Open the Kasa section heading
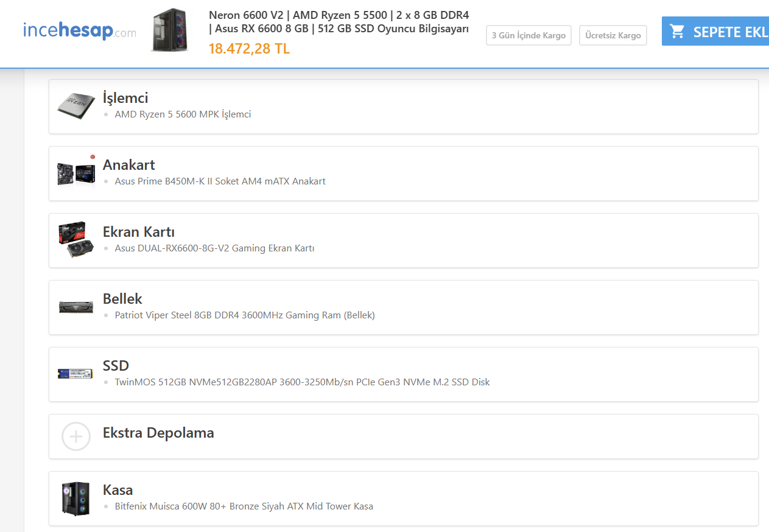This screenshot has height=532, width=769. (118, 490)
